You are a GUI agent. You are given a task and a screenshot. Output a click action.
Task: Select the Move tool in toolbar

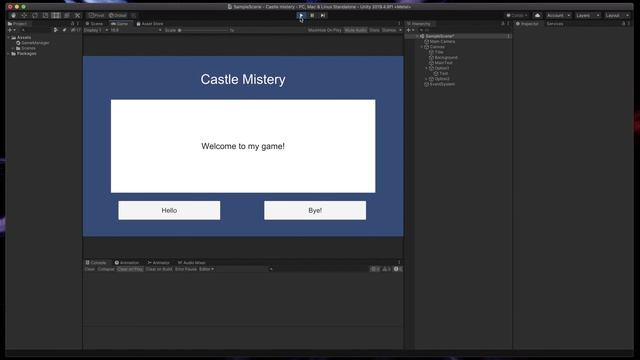[24, 16]
